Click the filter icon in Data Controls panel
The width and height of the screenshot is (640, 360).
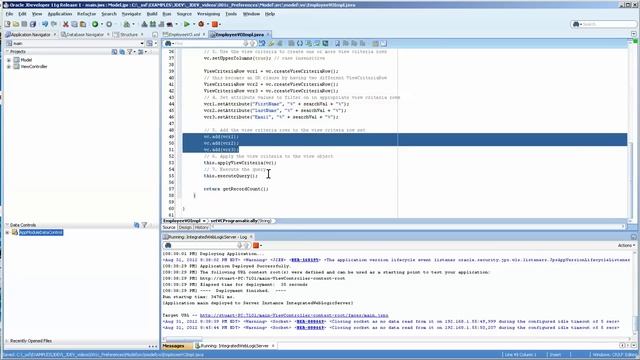144,225
